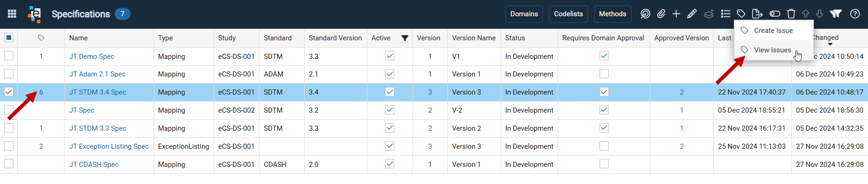Open the JT Exception Listing Spec link

(109, 146)
